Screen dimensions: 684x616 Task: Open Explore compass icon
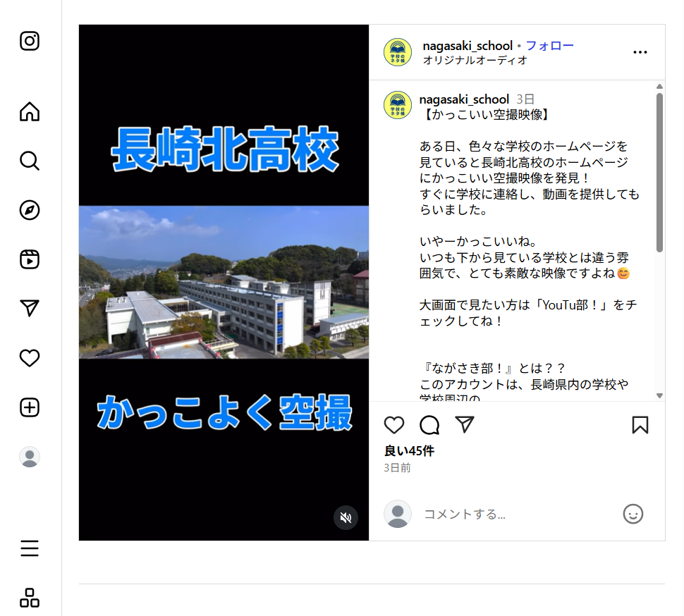(30, 210)
